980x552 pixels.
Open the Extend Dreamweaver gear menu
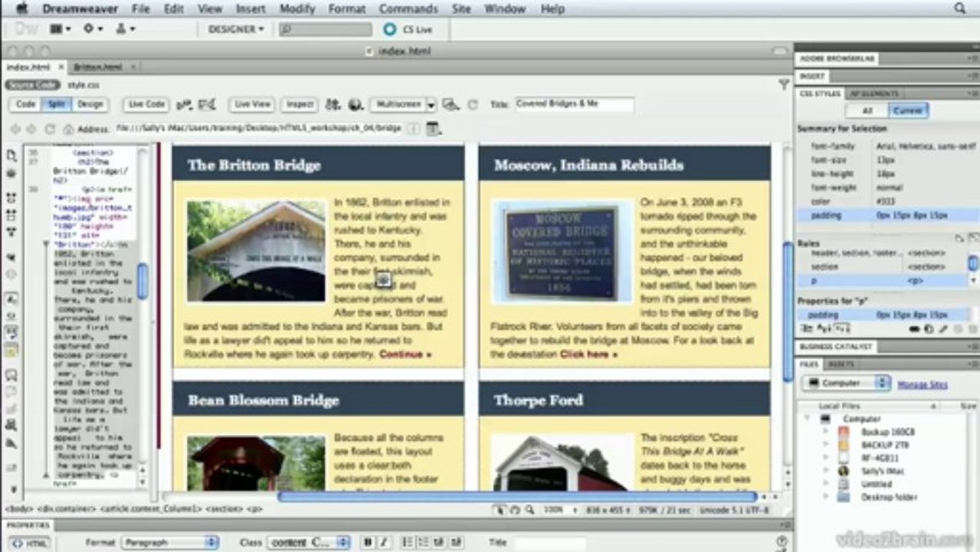click(93, 29)
